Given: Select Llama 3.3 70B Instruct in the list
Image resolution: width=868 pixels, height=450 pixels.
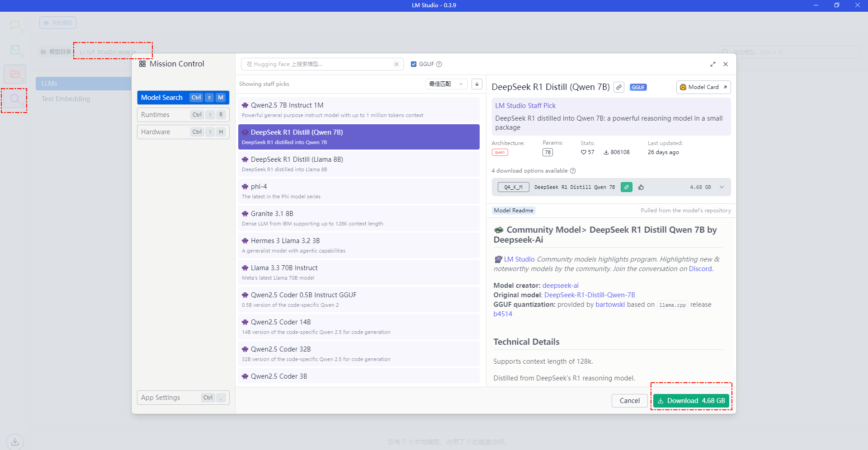Looking at the screenshot, I should coord(359,272).
